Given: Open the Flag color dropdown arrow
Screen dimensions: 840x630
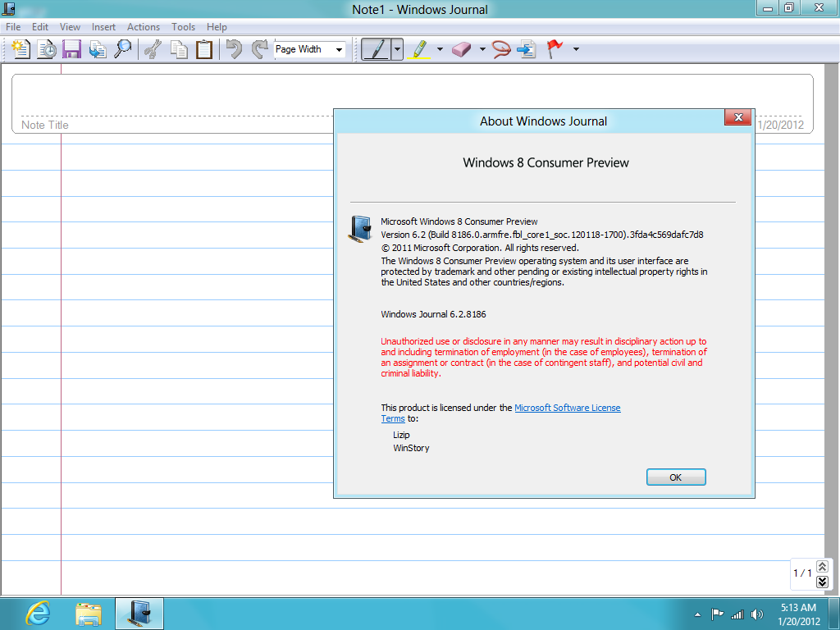Looking at the screenshot, I should (x=576, y=49).
